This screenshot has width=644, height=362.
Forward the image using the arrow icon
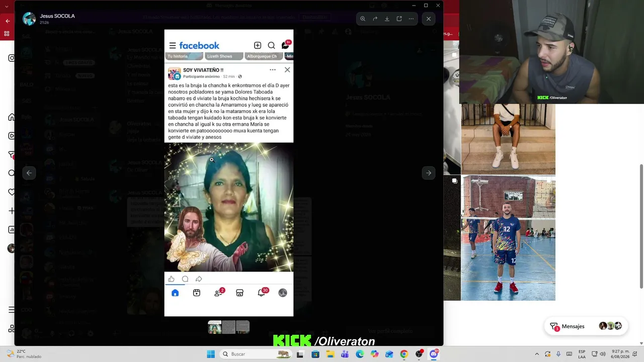[375, 19]
